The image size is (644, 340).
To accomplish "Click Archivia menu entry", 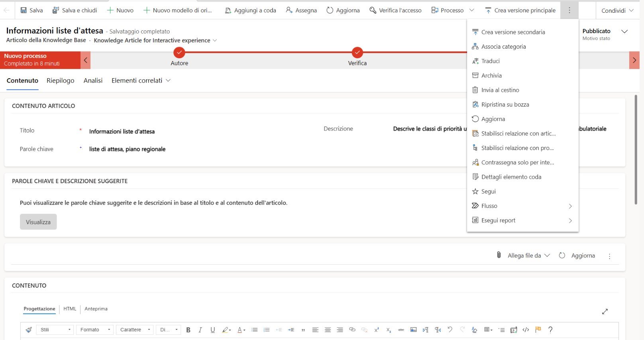I will coord(522,75).
